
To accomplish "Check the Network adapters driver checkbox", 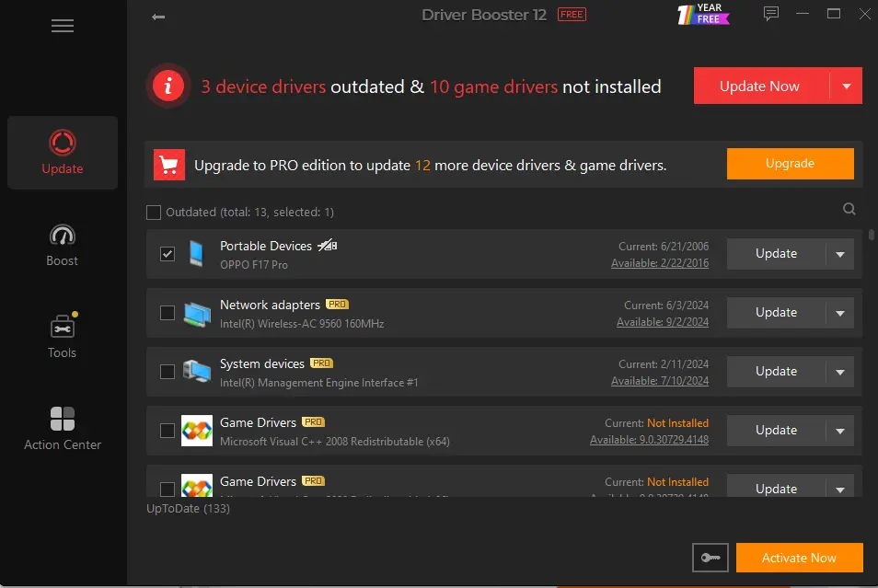I will pos(168,313).
